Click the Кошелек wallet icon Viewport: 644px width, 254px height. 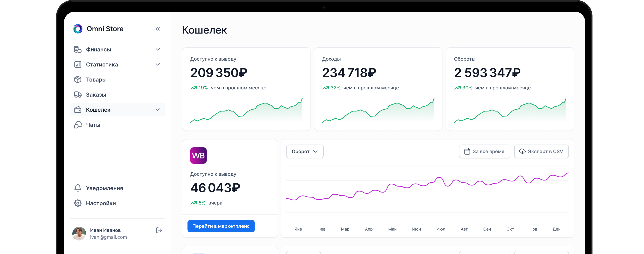click(78, 110)
